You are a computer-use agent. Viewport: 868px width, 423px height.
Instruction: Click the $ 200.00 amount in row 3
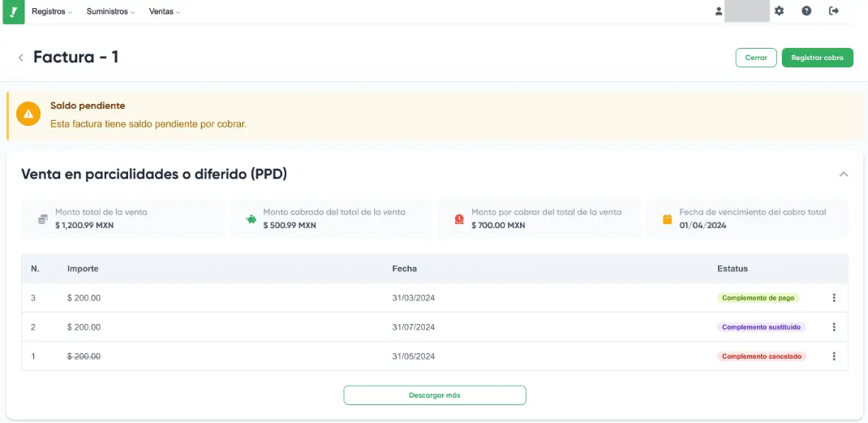pos(84,298)
